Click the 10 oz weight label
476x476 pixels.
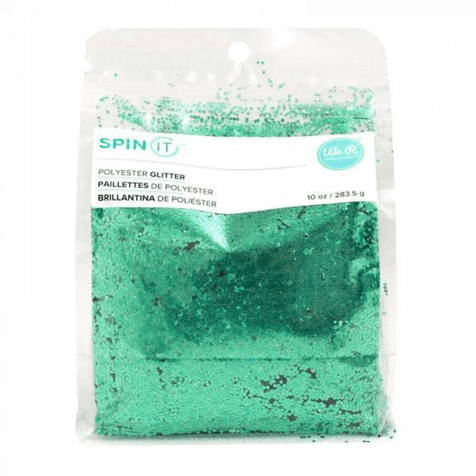[x=336, y=195]
